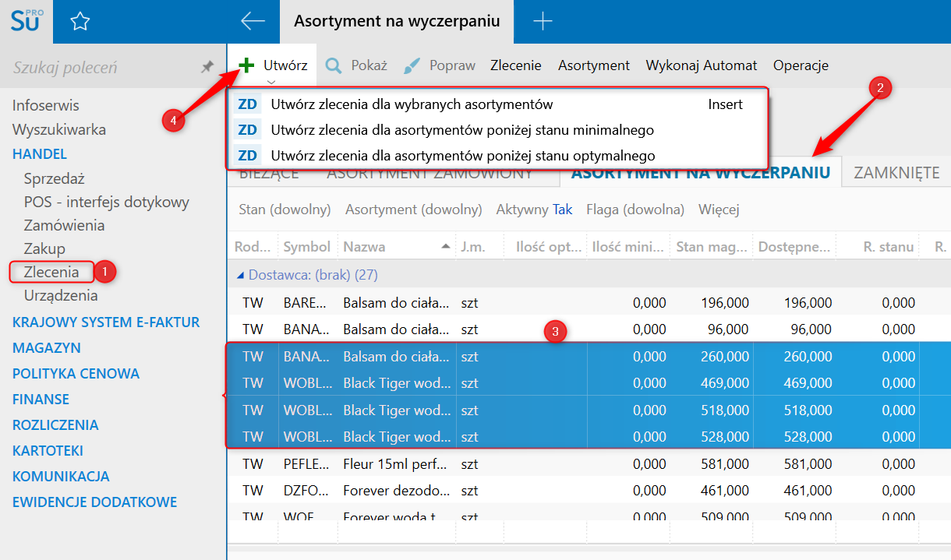951x560 pixels.
Task: Switch to the Asortyment zamówiony tab
Action: [x=430, y=174]
